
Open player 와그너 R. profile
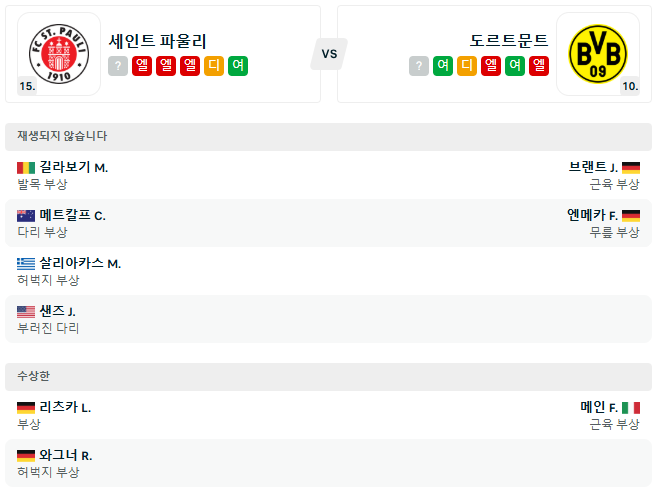[x=65, y=455]
